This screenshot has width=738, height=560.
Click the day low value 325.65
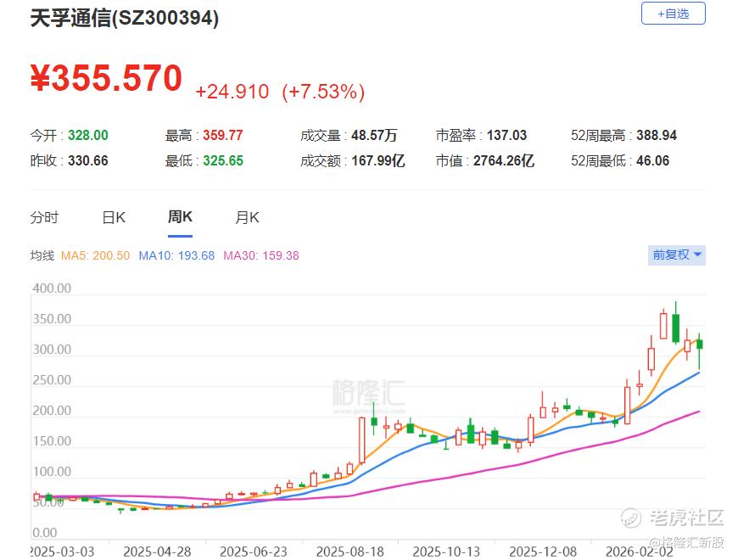point(223,161)
